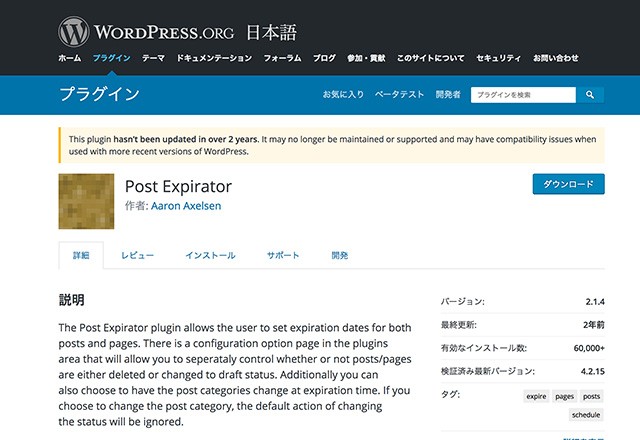Open author Aaron Axelsen's profile
The height and width of the screenshot is (440, 640).
click(186, 206)
